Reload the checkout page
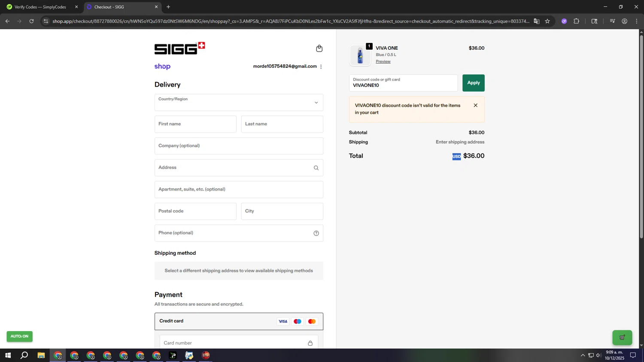 [31, 21]
